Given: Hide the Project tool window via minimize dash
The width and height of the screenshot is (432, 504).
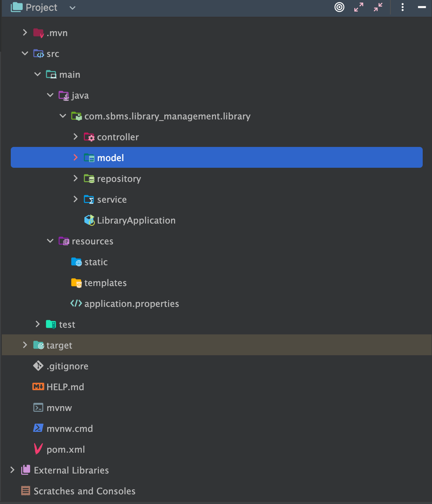Looking at the screenshot, I should pyautogui.click(x=422, y=7).
